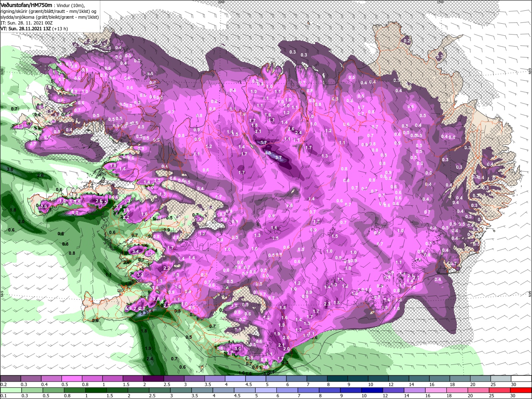Screen dimensions: 532x399
Task: Click the 'VT: Sun. 28.11.2021 13Z' valid time
Action: (25, 29)
